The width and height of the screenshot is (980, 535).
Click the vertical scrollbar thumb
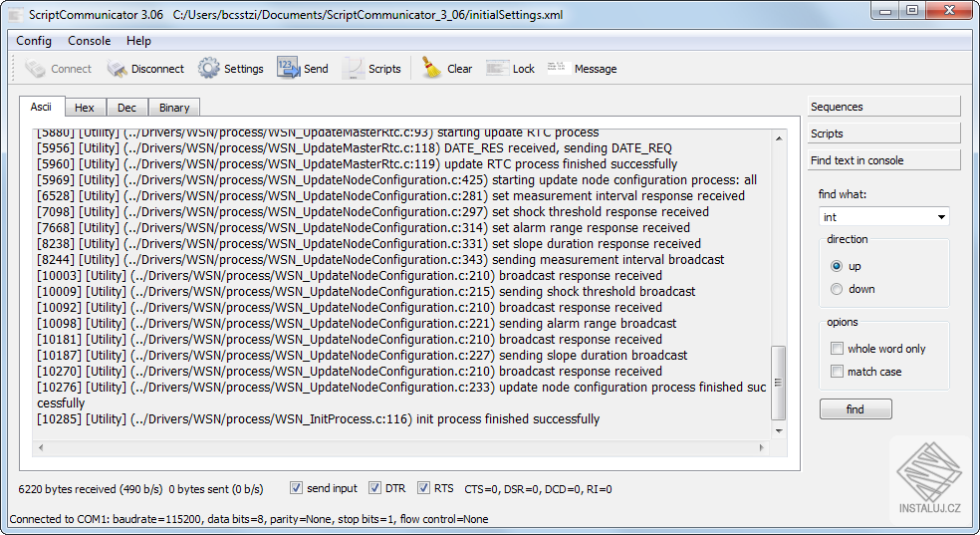click(779, 383)
